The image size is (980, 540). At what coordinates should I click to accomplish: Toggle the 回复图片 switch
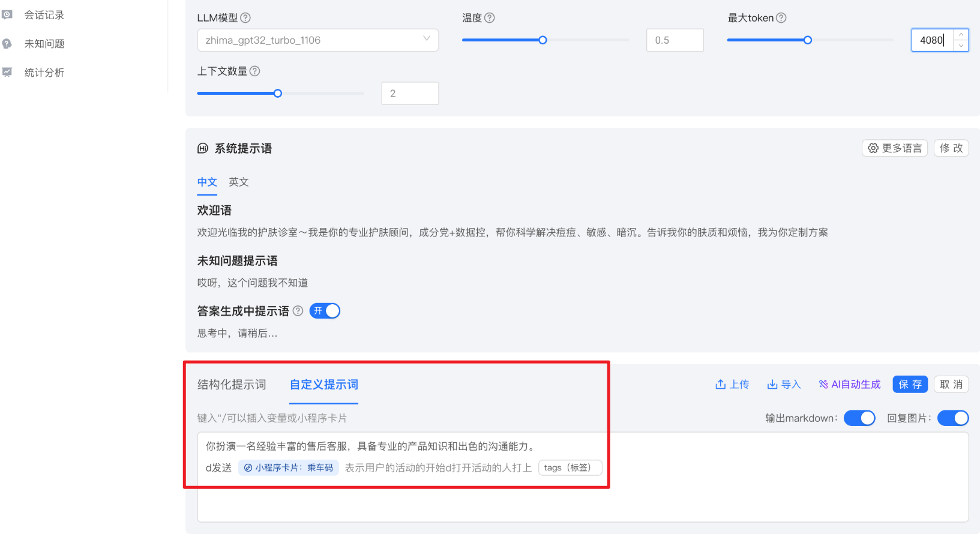point(953,418)
